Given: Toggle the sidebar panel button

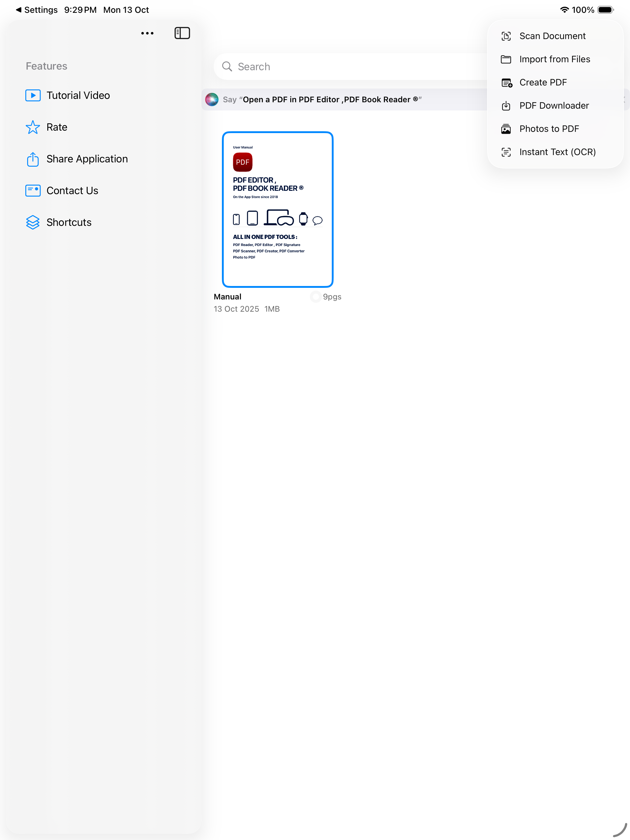Looking at the screenshot, I should [x=182, y=33].
